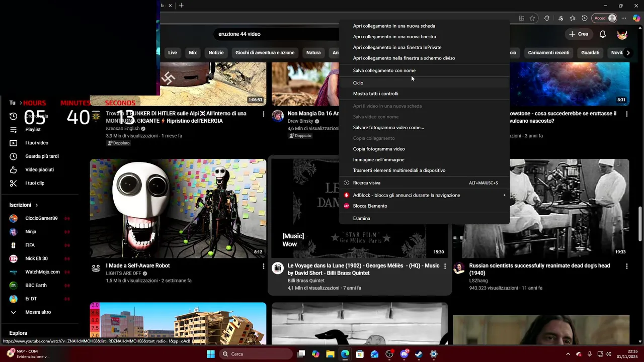This screenshot has height=362, width=644.
Task: Select Blocca Elemento in context menu
Action: coord(424,206)
